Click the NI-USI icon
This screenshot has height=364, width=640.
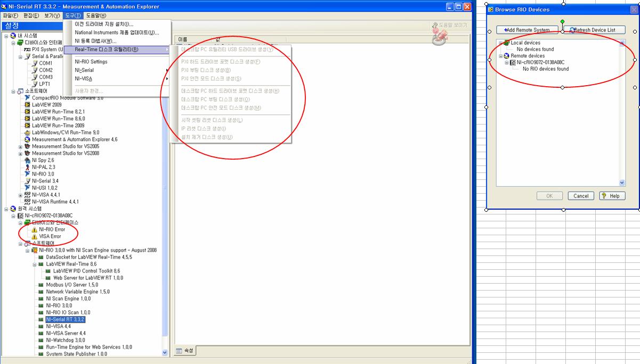28,188
